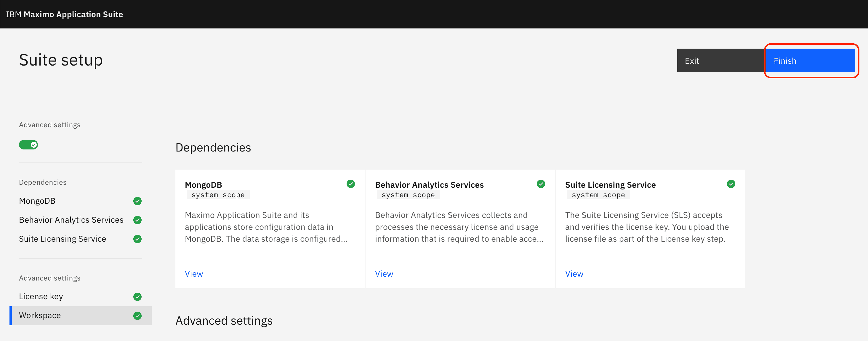868x341 pixels.
Task: Click the Finish button
Action: click(810, 61)
